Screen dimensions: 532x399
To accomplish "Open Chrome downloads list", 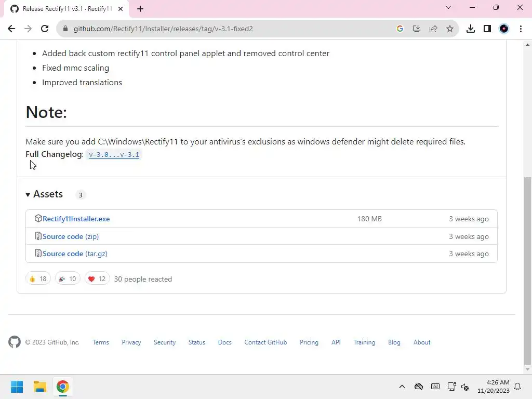I will coord(471,29).
